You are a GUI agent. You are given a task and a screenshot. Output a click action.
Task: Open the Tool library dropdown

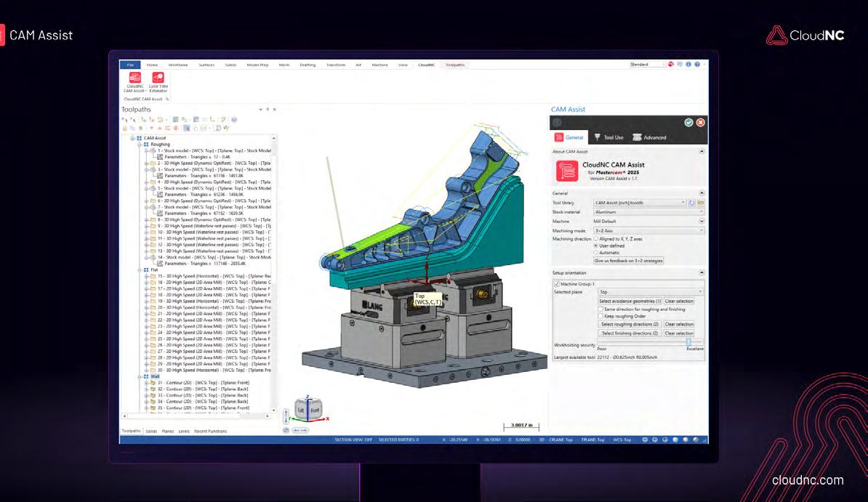click(x=640, y=203)
